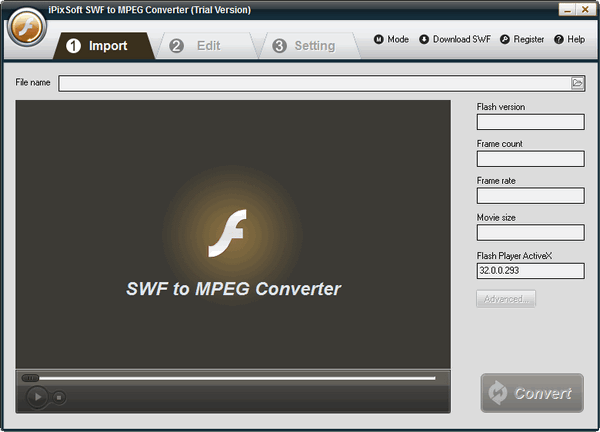Play the SWF preview
This screenshot has width=600, height=432.
tap(37, 397)
